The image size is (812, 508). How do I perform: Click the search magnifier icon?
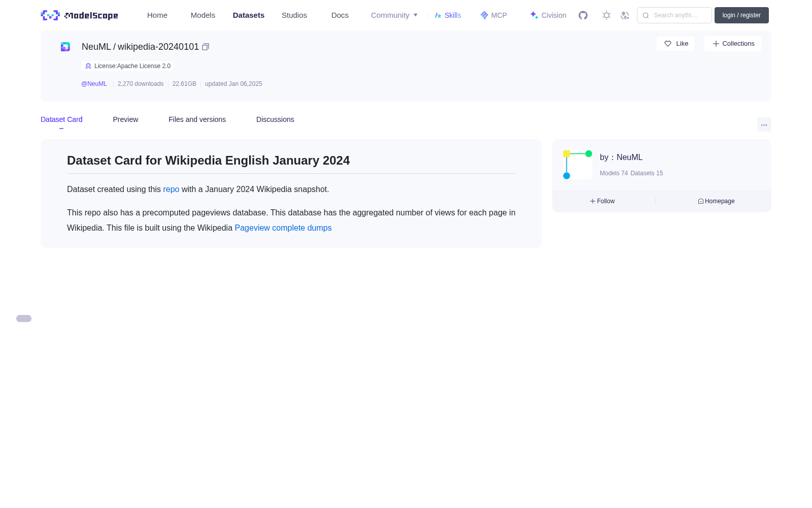pos(646,15)
